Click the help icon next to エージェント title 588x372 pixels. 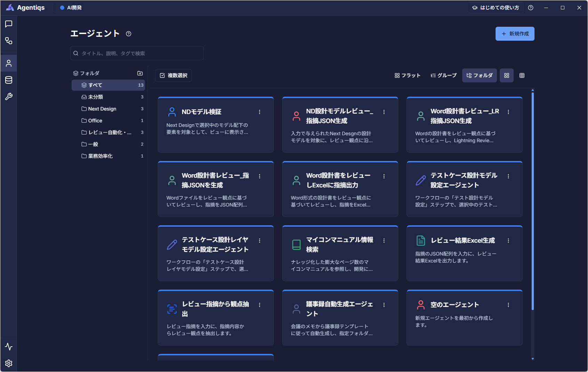pyautogui.click(x=129, y=34)
